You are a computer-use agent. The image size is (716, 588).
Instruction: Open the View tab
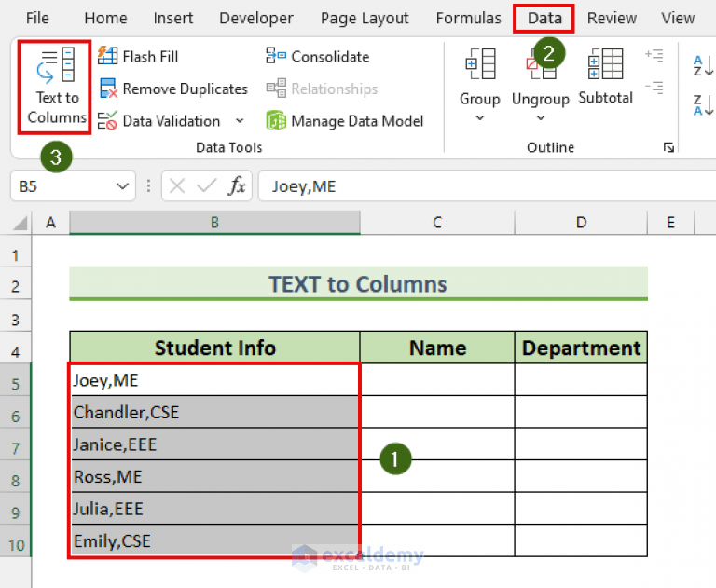(x=678, y=19)
